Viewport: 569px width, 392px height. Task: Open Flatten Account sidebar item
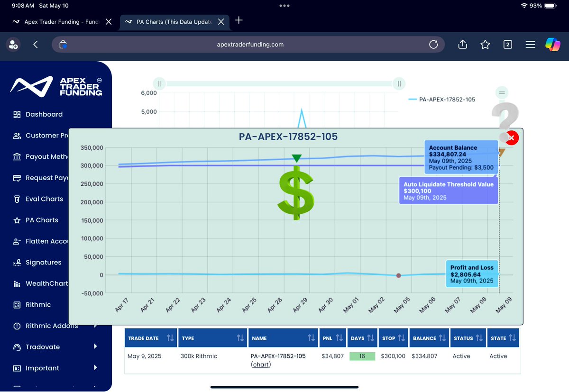pos(41,241)
